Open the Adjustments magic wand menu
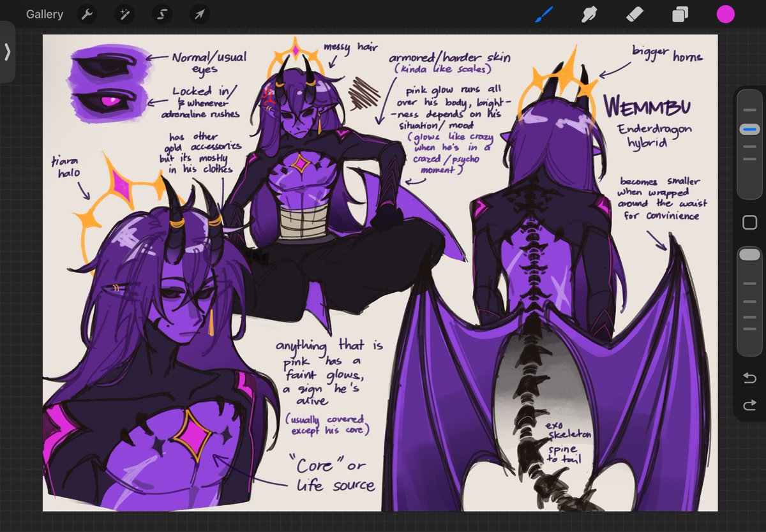The height and width of the screenshot is (532, 766). tap(124, 14)
